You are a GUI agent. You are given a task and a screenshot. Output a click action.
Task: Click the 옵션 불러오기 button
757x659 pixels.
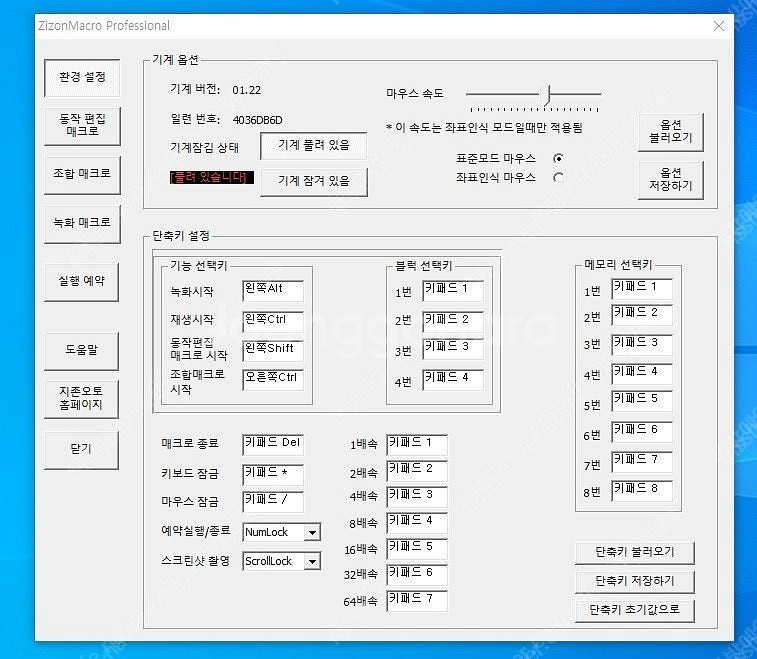coord(670,131)
